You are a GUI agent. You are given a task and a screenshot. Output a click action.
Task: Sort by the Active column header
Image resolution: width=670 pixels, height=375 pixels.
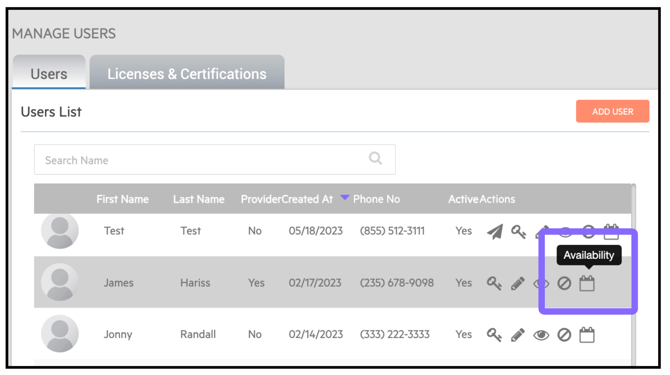click(463, 199)
